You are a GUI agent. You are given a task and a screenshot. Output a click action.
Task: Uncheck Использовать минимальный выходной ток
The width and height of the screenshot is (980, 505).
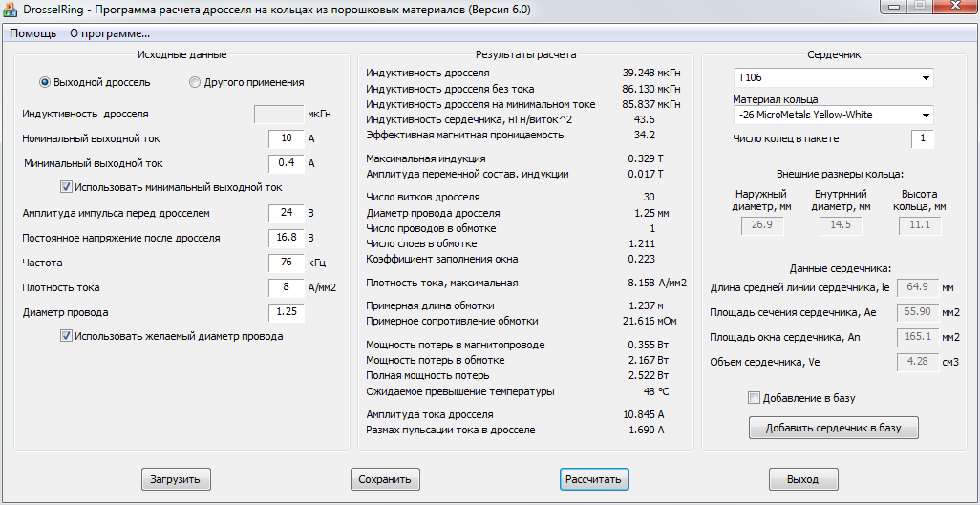(x=66, y=186)
